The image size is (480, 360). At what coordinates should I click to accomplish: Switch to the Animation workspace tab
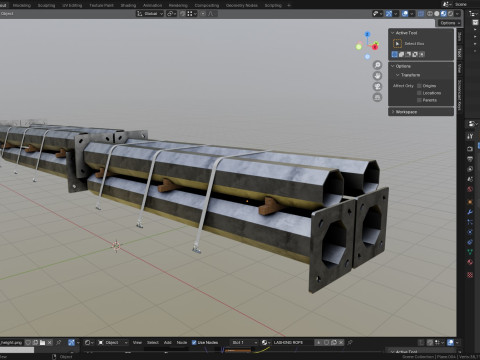click(152, 5)
